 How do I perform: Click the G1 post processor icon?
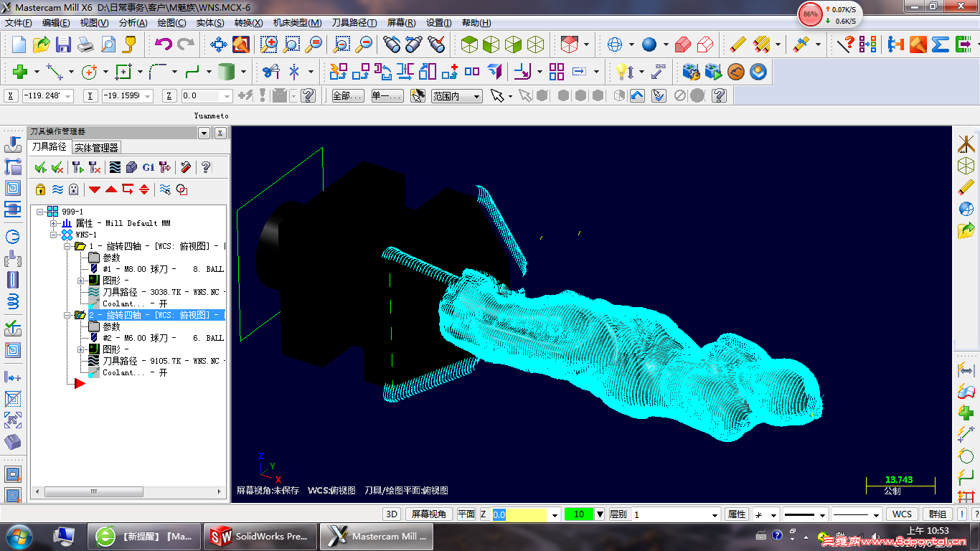(x=149, y=167)
